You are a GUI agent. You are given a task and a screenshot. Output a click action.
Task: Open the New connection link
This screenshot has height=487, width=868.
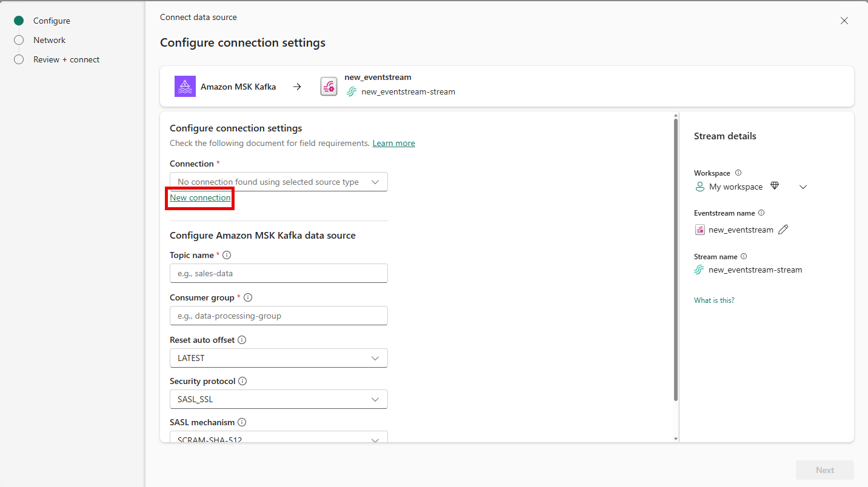pos(200,198)
